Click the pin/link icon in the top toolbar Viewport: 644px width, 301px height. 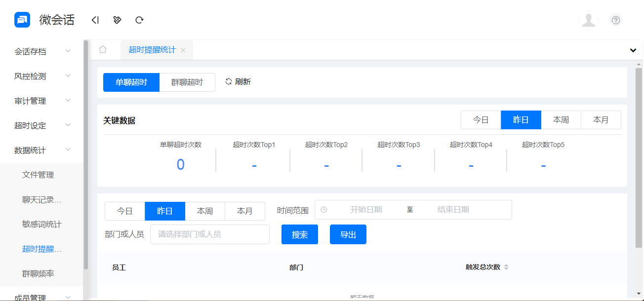point(117,20)
